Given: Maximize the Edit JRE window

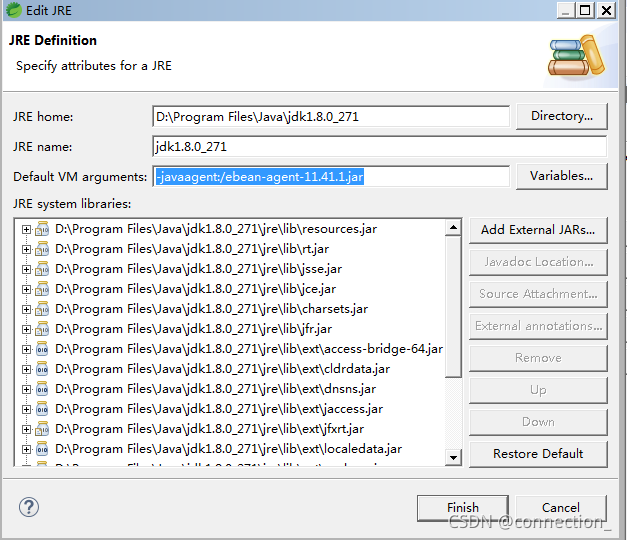Looking at the screenshot, I should click(585, 10).
